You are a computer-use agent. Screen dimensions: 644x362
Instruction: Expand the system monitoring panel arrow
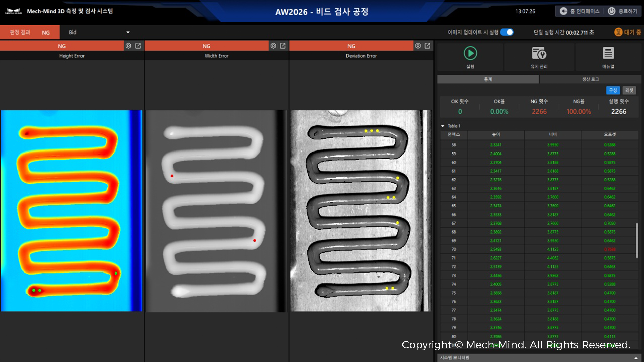[x=636, y=358]
